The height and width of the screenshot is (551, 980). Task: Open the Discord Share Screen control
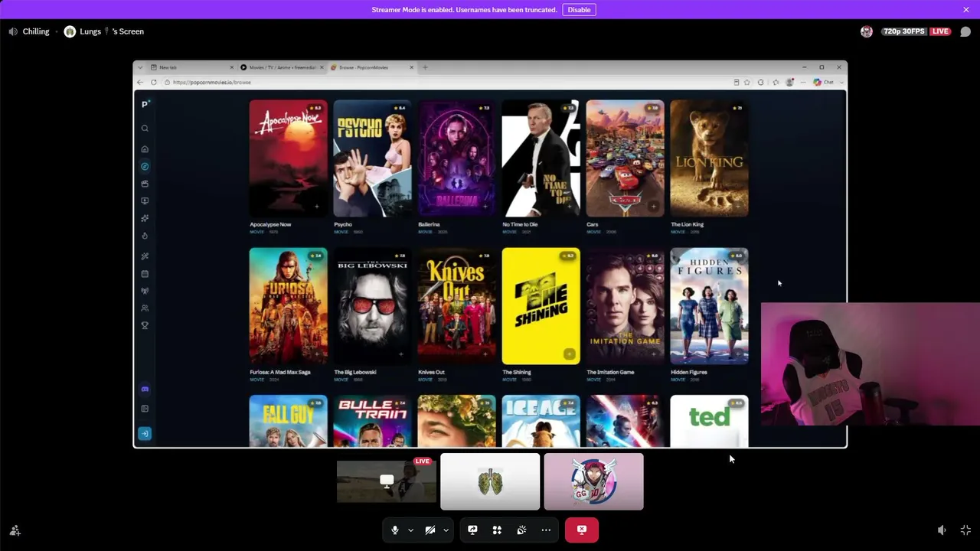(472, 530)
